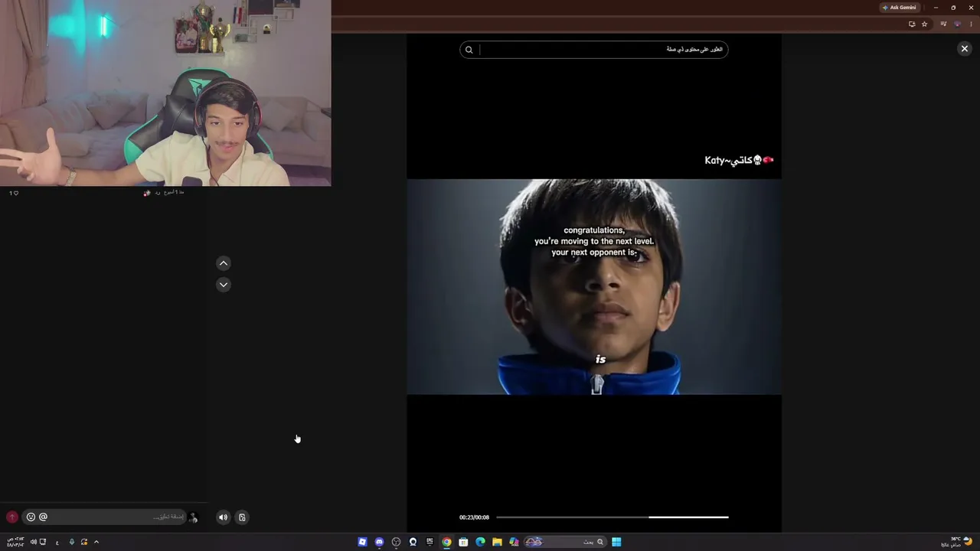The height and width of the screenshot is (551, 980).
Task: Insert a mention with the @ icon
Action: [43, 517]
